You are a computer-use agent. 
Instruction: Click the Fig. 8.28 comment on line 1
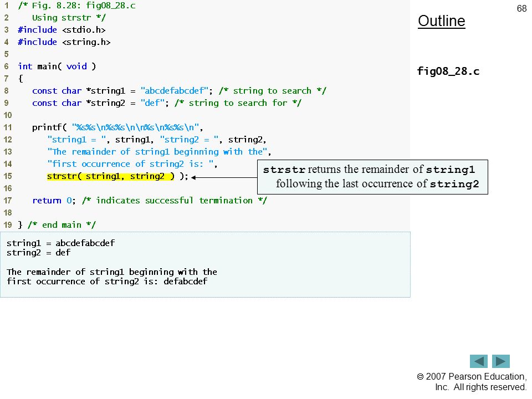pos(76,6)
